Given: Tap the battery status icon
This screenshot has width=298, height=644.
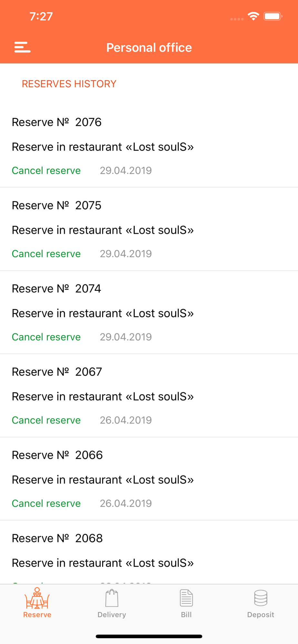Looking at the screenshot, I should (273, 16).
